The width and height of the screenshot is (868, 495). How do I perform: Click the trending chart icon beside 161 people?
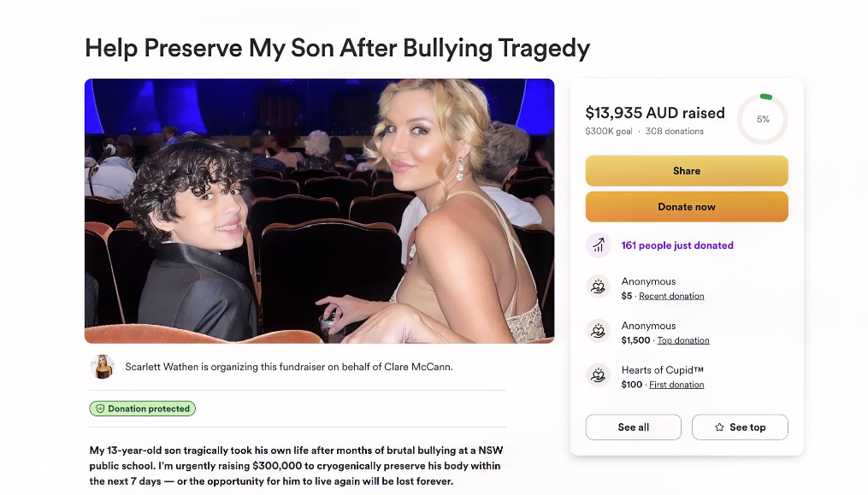pos(598,245)
